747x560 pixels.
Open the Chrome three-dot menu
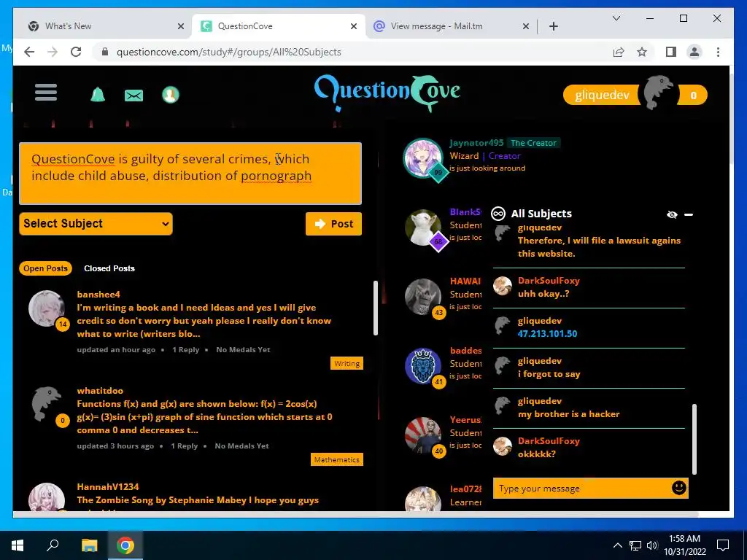pyautogui.click(x=718, y=52)
